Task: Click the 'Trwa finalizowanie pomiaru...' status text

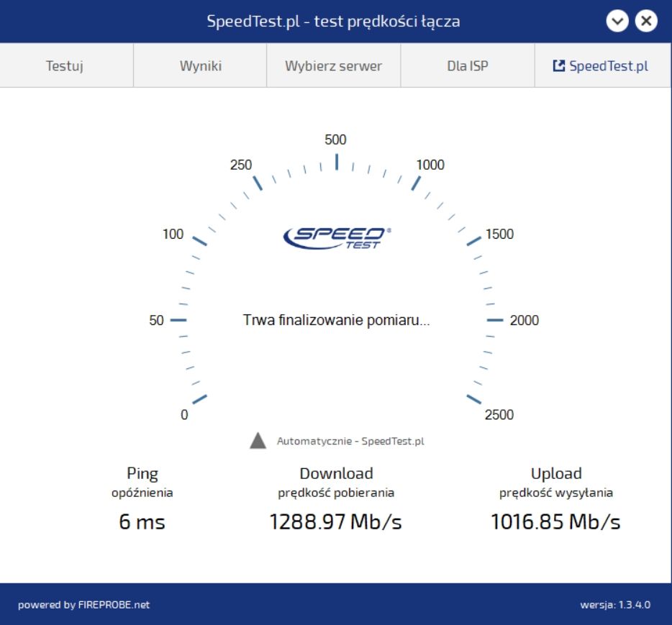Action: pyautogui.click(x=337, y=320)
